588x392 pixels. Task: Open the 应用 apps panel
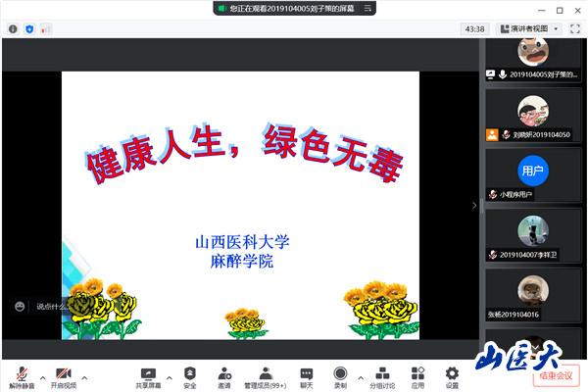417,376
